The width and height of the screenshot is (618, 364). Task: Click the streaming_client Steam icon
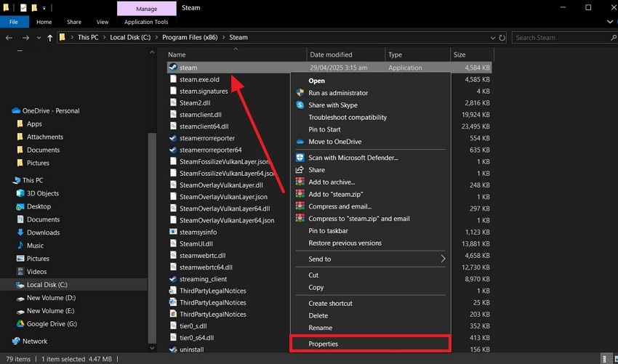click(172, 279)
